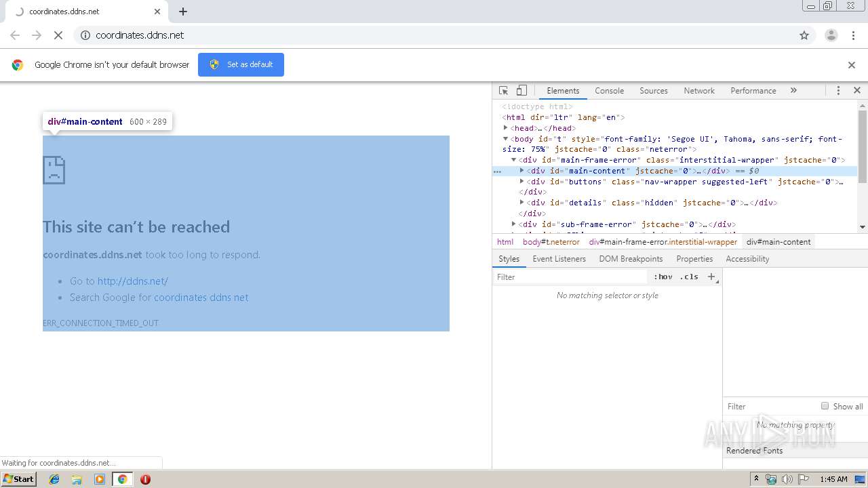Screen dimensions: 868x488
Task: Collapse the main-frame-error div node
Action: point(513,160)
